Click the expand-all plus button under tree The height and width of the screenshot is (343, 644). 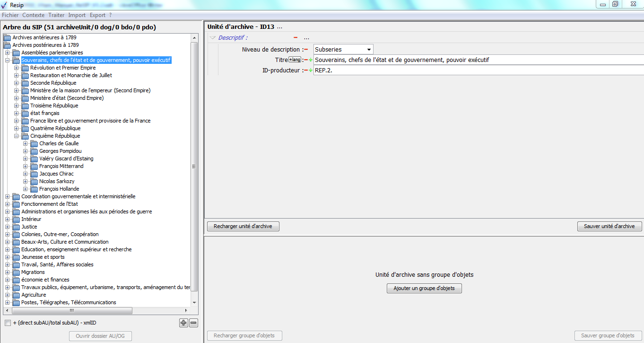183,323
